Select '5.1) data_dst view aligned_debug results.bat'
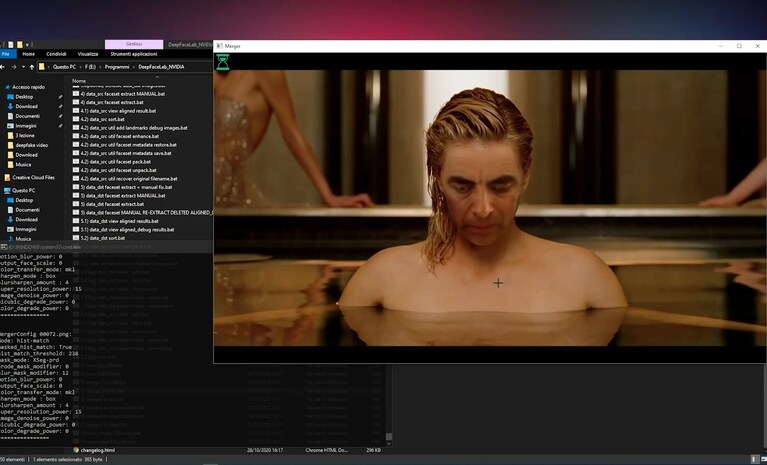This screenshot has width=767, height=465. click(x=123, y=229)
